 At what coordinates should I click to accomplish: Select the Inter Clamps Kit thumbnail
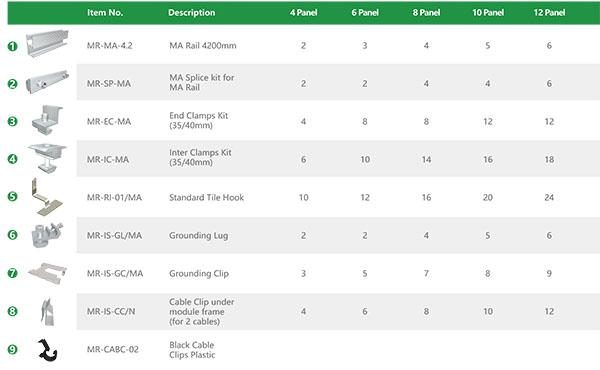47,158
